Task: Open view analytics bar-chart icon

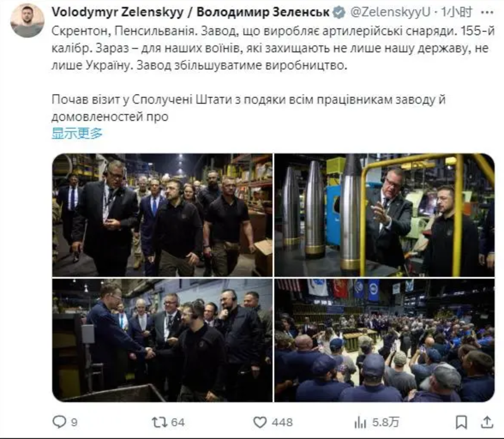Action: tap(360, 422)
